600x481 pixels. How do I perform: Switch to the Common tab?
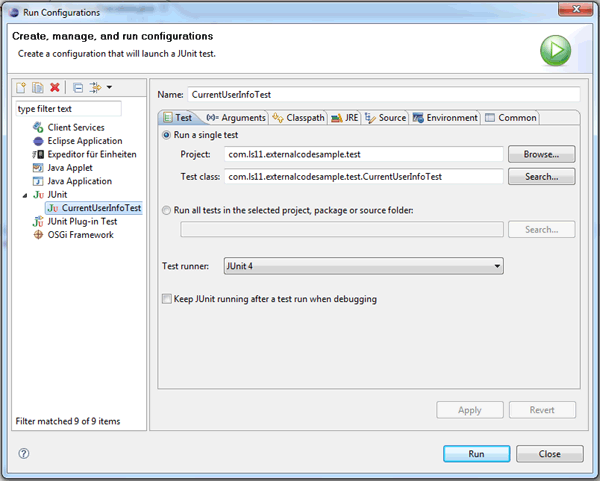click(x=511, y=118)
